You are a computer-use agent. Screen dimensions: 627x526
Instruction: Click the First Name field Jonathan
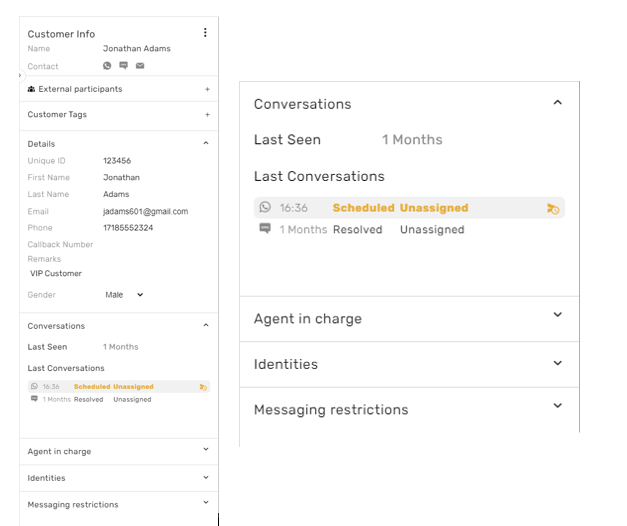[x=122, y=178]
